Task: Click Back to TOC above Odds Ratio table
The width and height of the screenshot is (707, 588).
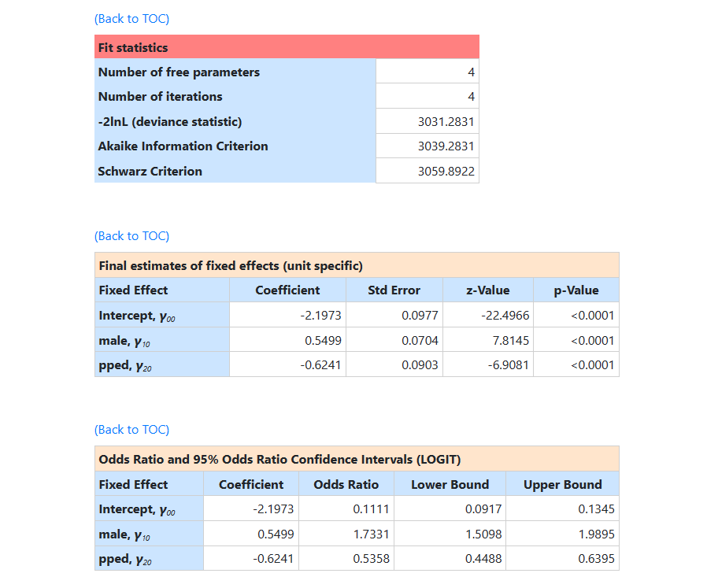Action: (131, 430)
